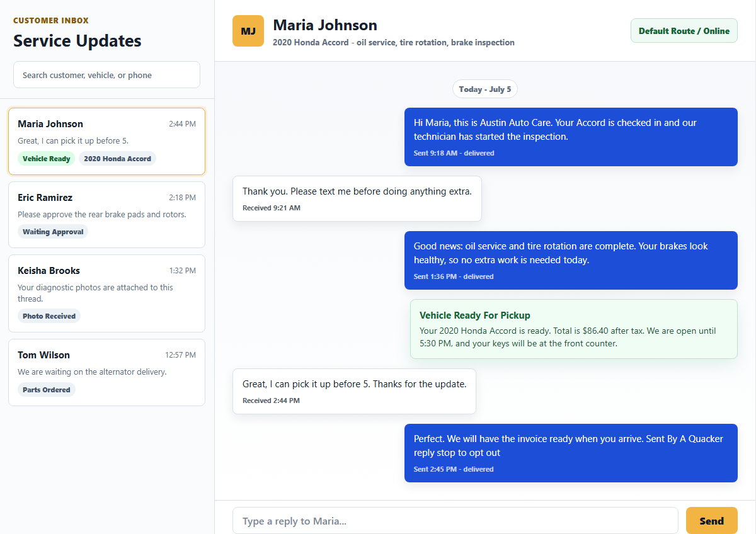This screenshot has height=534, width=756.
Task: Click the Vehicle Ready tag
Action: (x=47, y=159)
